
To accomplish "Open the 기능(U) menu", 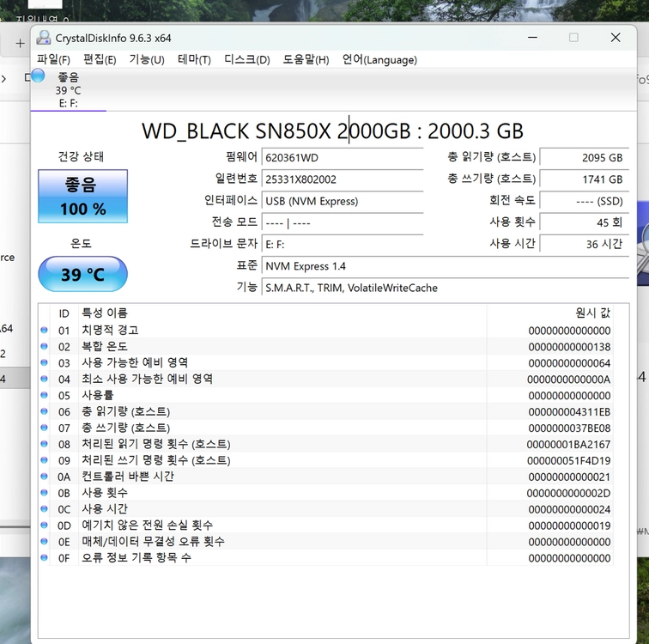I will (x=147, y=59).
